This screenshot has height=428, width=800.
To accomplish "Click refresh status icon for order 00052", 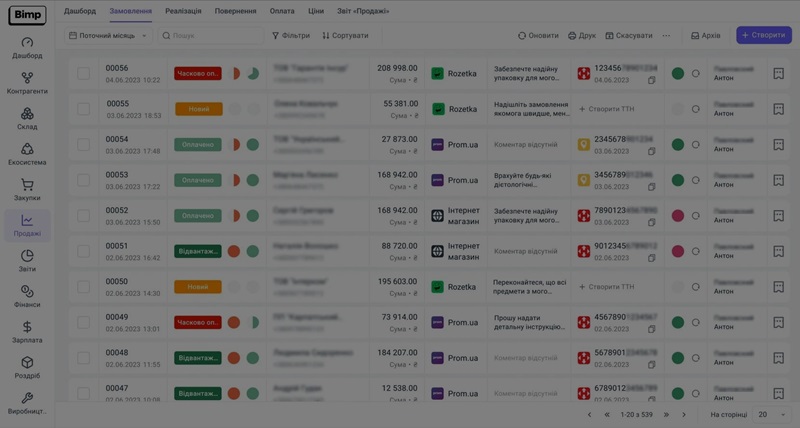I will point(696,216).
